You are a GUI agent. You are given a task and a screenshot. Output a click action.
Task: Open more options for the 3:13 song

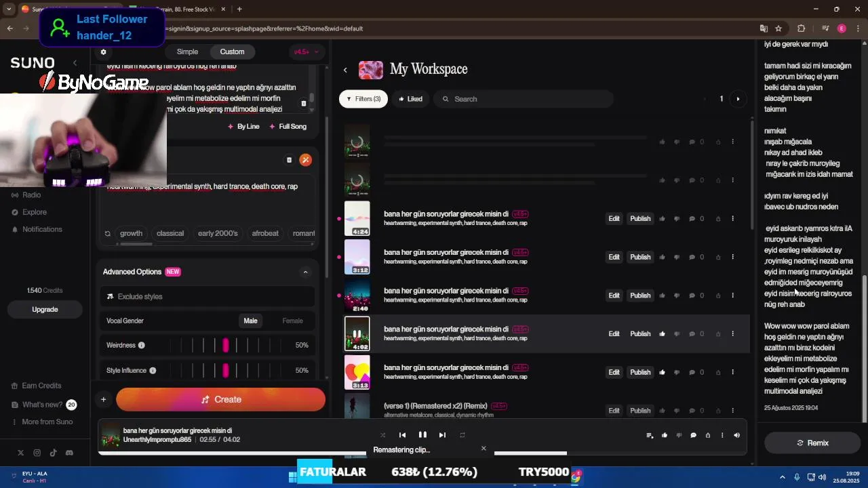(x=732, y=372)
